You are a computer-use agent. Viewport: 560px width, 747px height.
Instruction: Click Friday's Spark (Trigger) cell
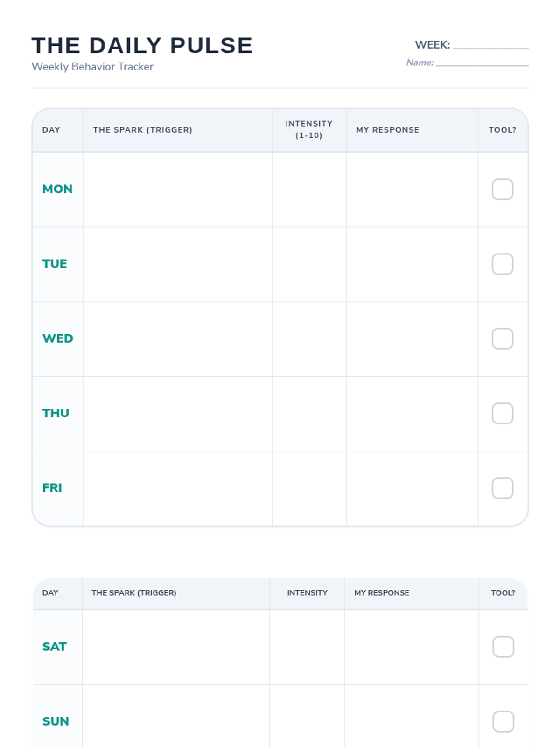177,488
